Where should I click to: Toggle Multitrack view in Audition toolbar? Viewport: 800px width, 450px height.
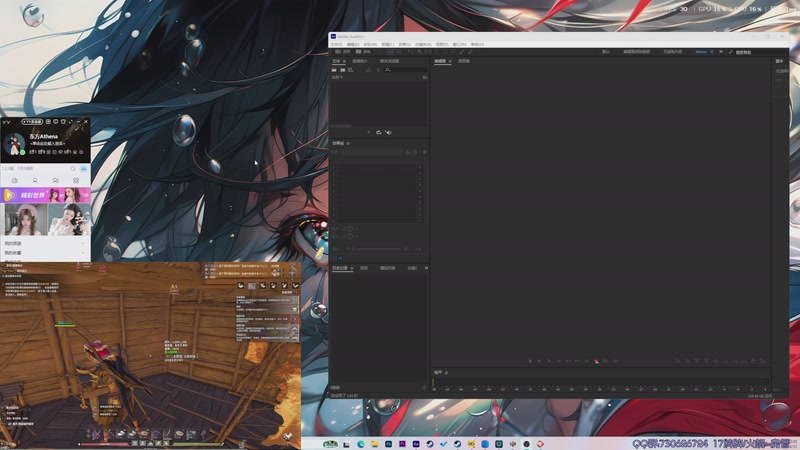pos(363,52)
